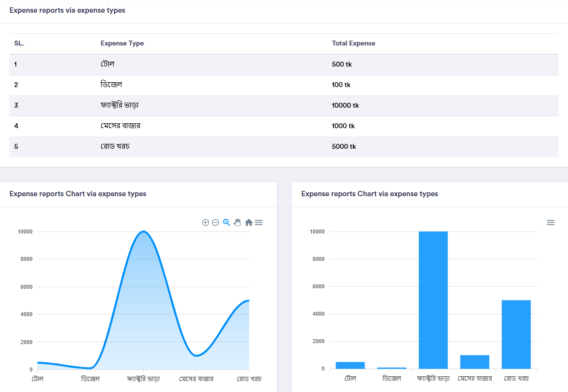
Task: Click the ডিজেল bar in bar chart
Action: pos(391,368)
